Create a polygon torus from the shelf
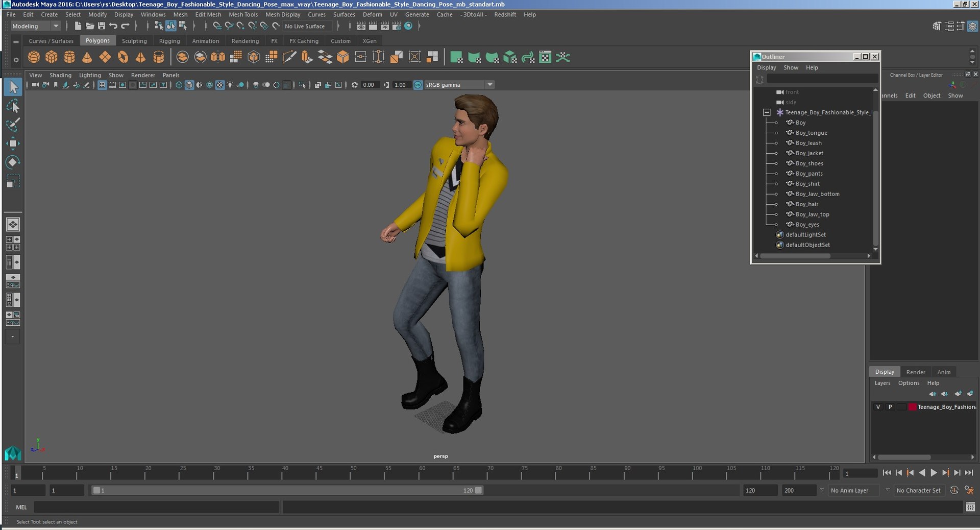Viewport: 980px width, 530px height. 123,57
